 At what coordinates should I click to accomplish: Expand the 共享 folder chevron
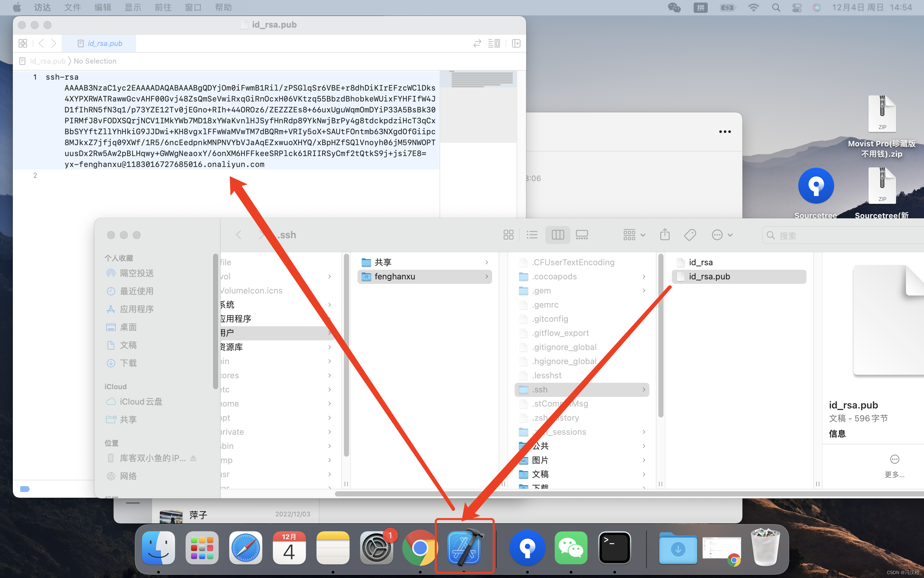(x=487, y=262)
